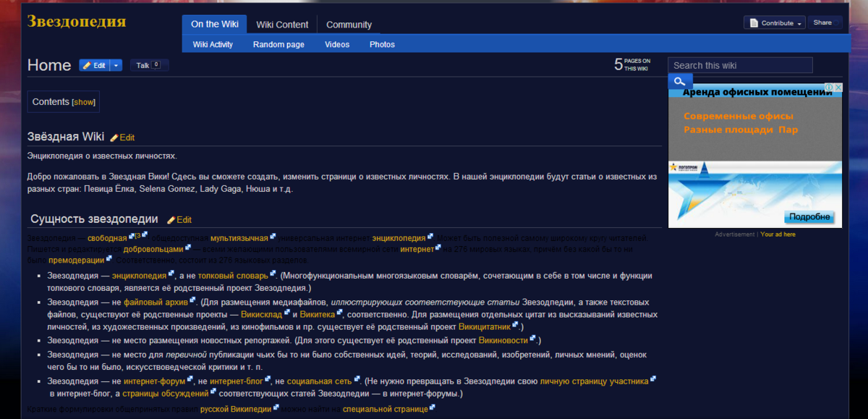
Task: Close the advertisement with the X icon
Action: pos(838,88)
